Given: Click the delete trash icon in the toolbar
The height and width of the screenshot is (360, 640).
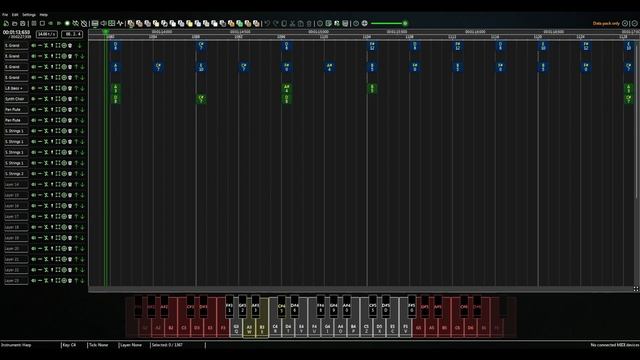Looking at the screenshot, I should 309,24.
